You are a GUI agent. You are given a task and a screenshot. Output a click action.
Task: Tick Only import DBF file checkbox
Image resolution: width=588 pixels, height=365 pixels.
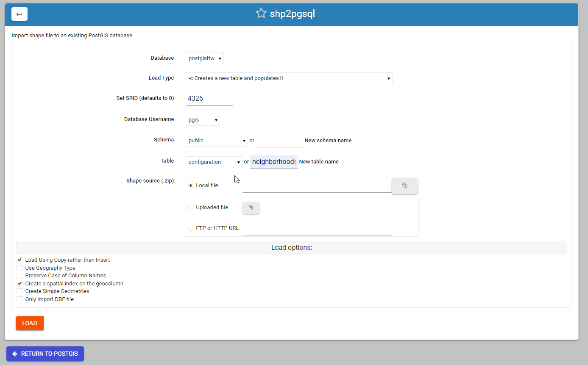20,299
